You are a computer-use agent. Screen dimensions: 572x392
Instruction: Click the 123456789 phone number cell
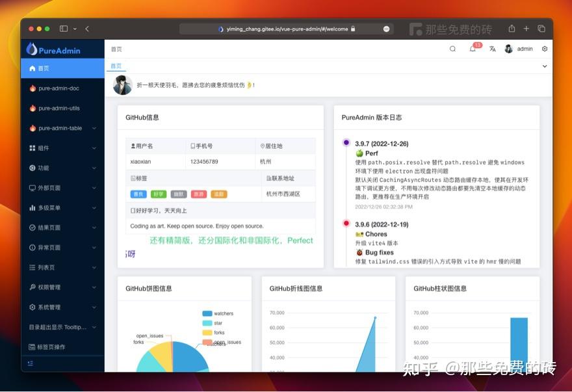point(220,162)
